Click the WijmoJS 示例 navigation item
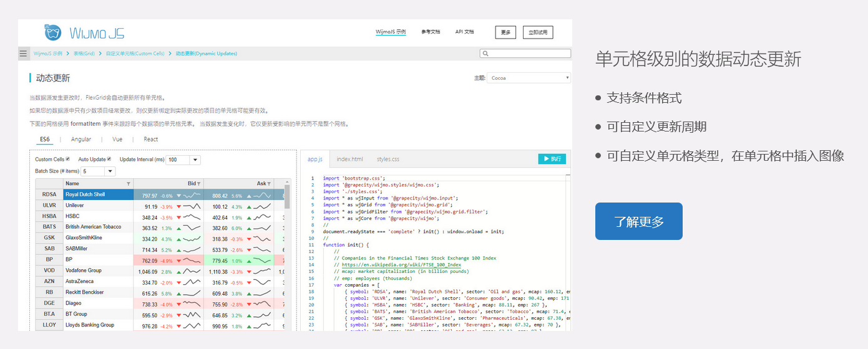Screen dimensions: 868x349 click(x=391, y=32)
